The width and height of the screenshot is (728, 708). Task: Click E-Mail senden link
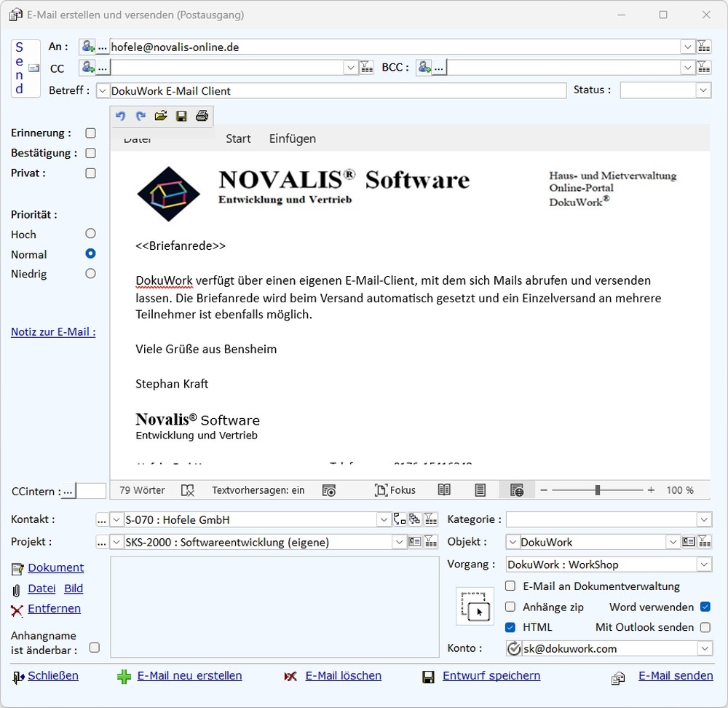point(676,675)
